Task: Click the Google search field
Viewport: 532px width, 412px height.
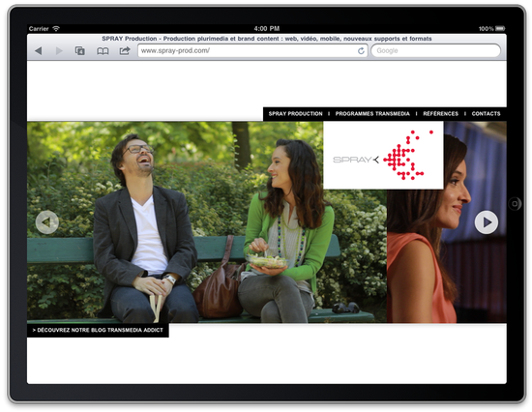Action: pos(435,51)
